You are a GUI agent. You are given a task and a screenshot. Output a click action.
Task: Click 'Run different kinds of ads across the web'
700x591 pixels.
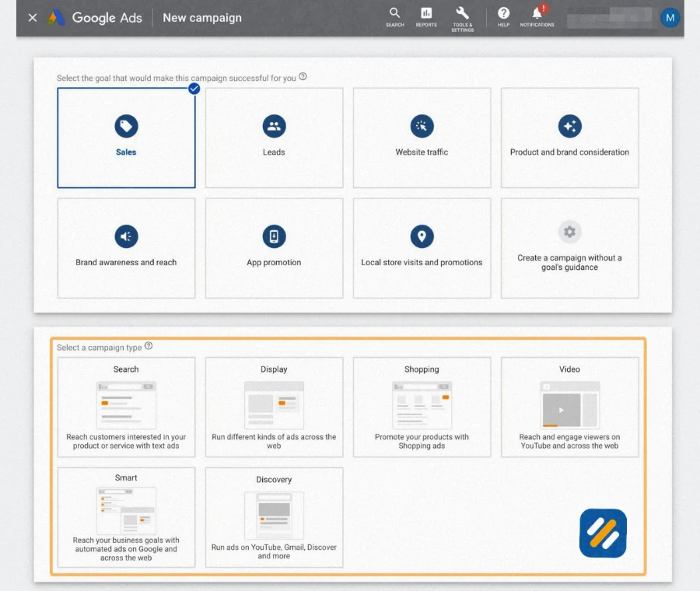point(274,442)
